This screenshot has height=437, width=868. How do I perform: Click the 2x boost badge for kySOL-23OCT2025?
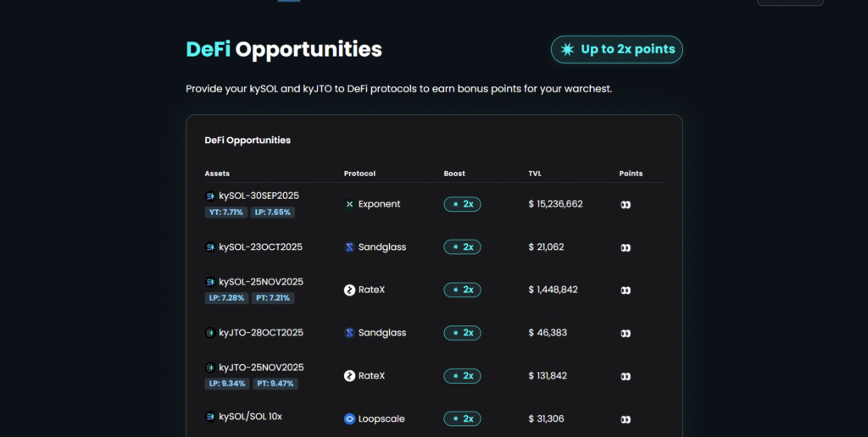[x=462, y=247]
